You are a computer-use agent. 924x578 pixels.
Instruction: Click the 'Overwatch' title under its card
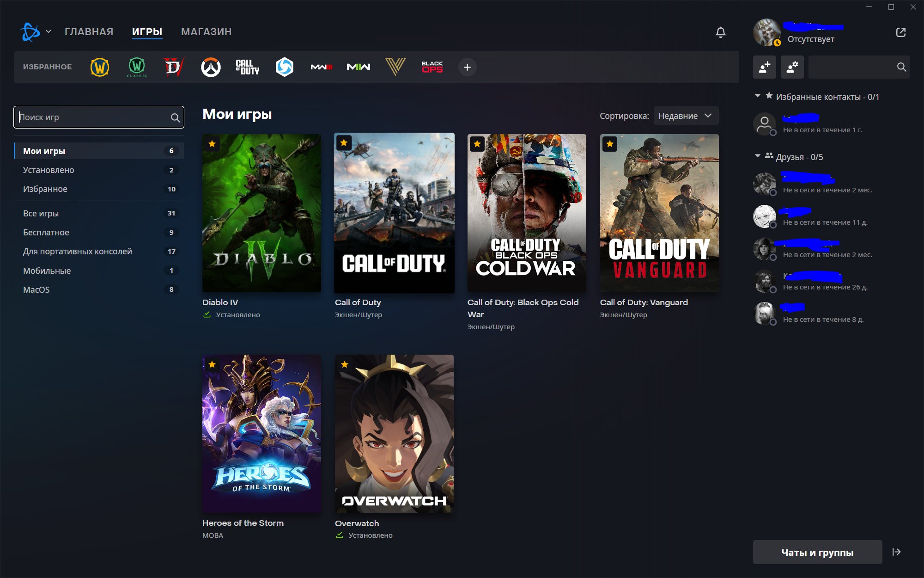[x=357, y=523]
